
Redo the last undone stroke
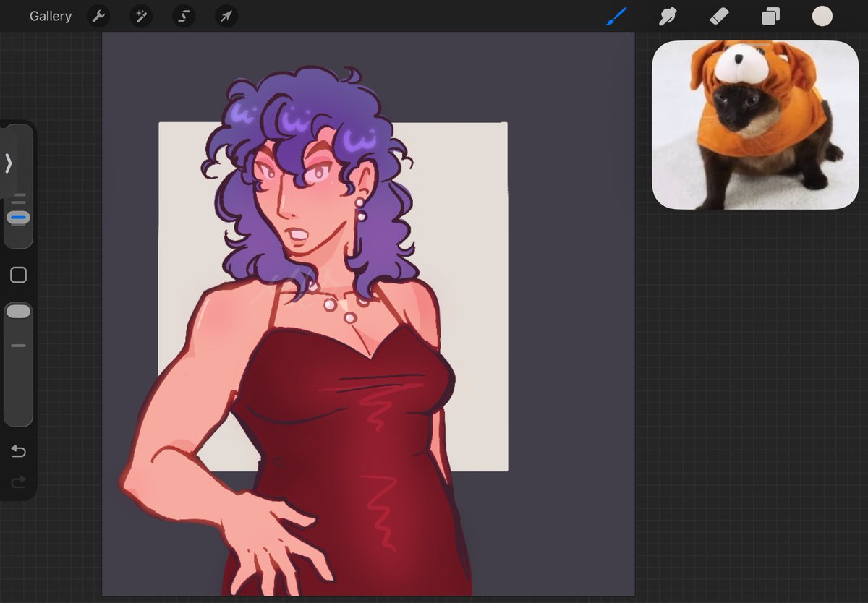(19, 481)
